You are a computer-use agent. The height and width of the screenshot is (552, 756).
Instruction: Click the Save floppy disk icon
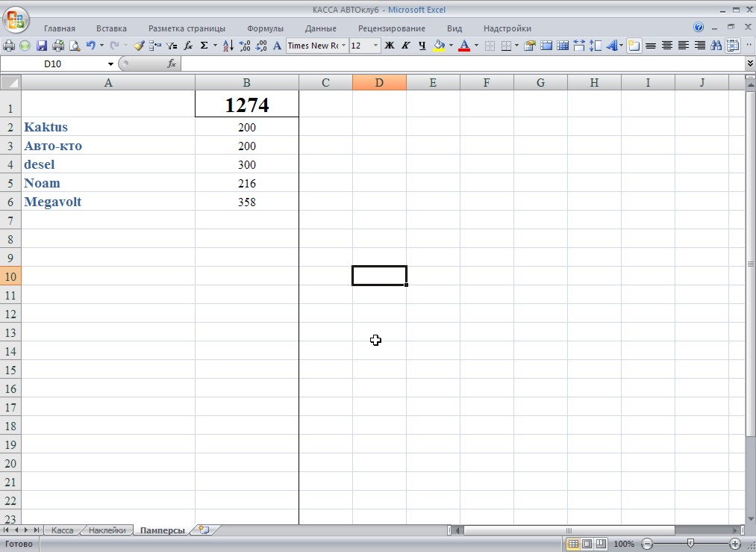point(42,46)
